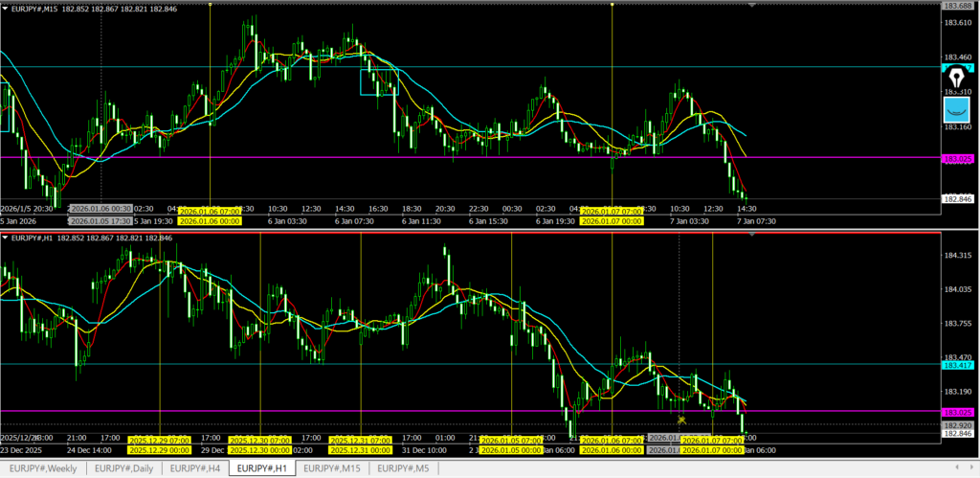Image resolution: width=980 pixels, height=478 pixels.
Task: Click the 182.846 current price label on M15 chart
Action: (957, 198)
